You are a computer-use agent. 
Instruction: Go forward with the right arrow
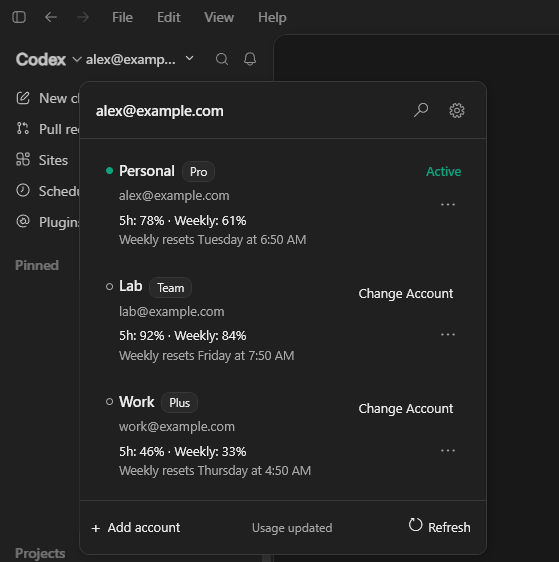coord(83,17)
